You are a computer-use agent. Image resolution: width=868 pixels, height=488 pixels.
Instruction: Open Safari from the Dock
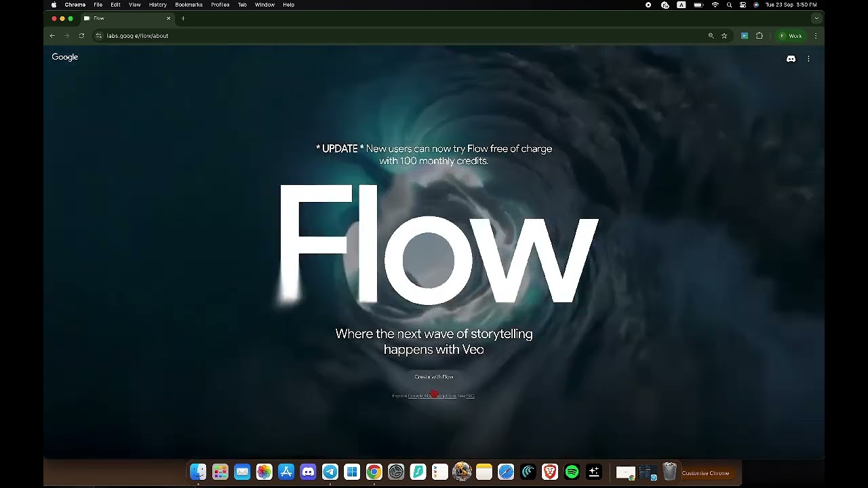coord(506,472)
